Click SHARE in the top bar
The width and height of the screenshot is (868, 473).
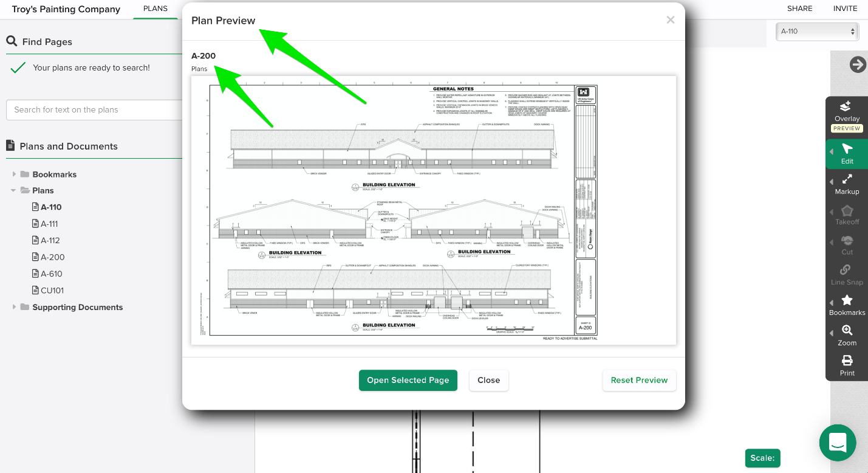799,9
